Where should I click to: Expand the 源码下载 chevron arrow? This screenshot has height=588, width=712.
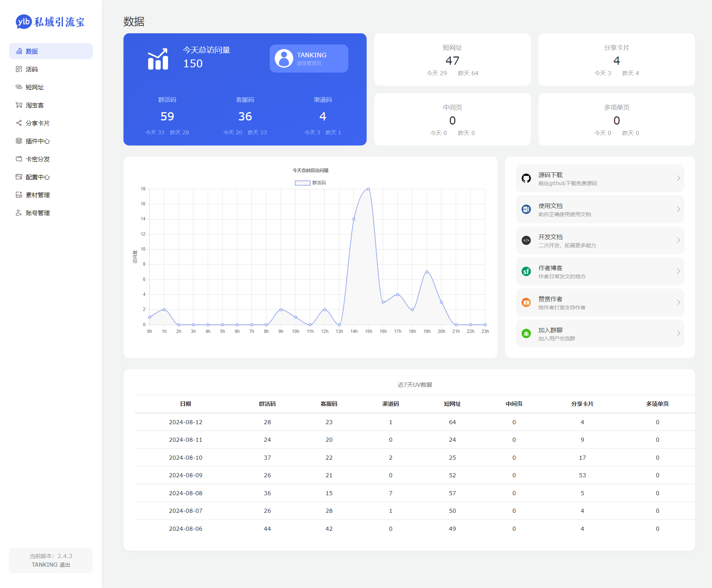[x=678, y=178]
